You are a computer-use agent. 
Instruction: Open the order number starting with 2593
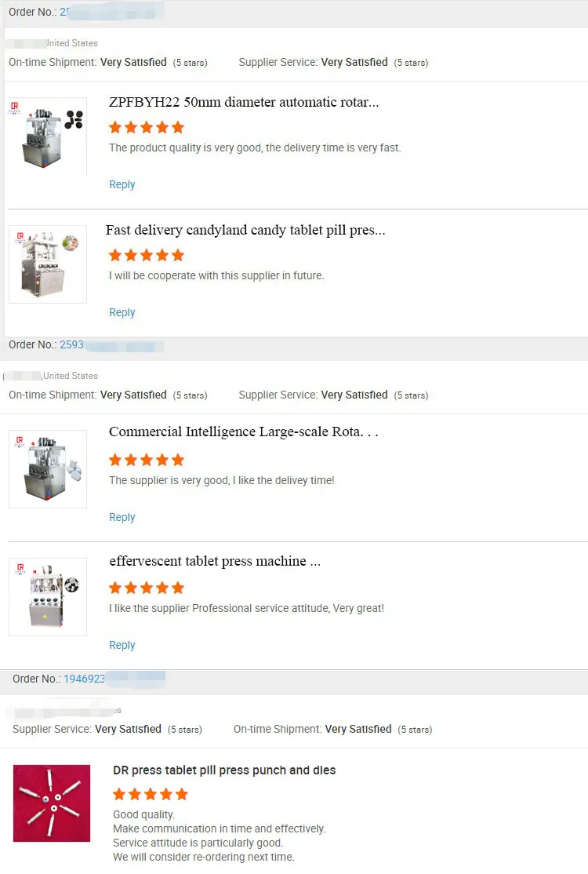pyautogui.click(x=71, y=345)
